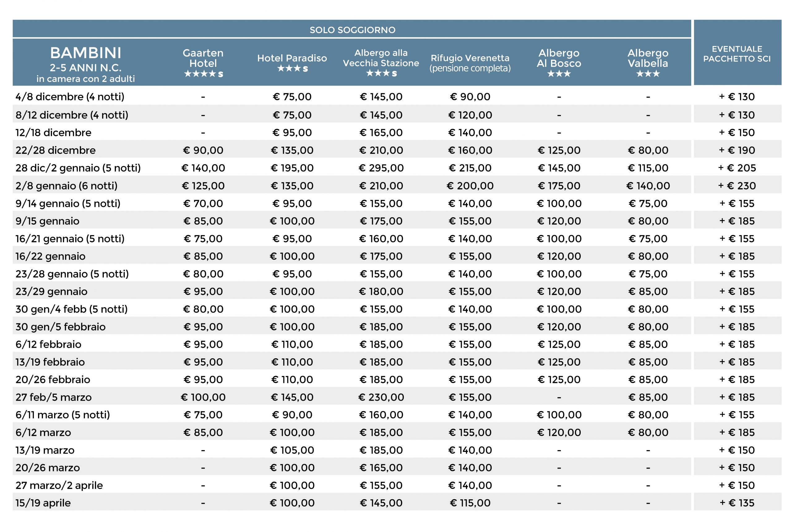The width and height of the screenshot is (792, 532).
Task: Click the € 200,00 Rifugio Verenetta price
Action: 470,185
